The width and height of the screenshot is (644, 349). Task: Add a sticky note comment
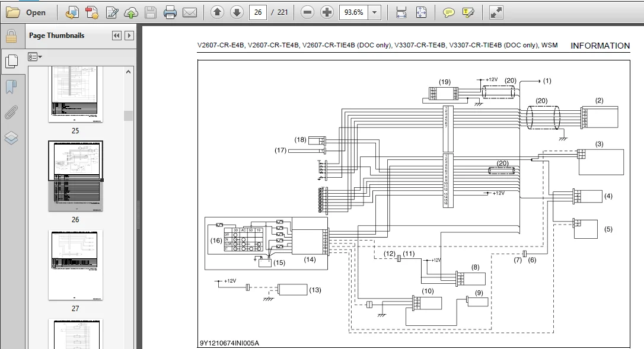448,12
